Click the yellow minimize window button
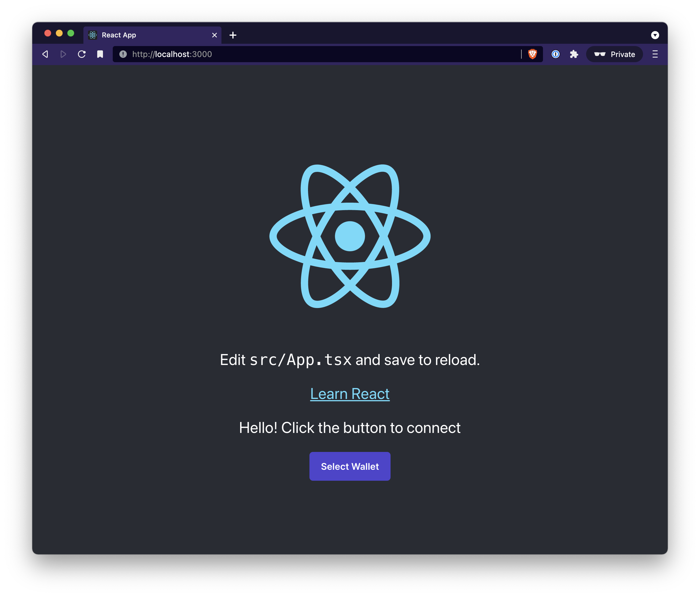700x597 pixels. [59, 33]
